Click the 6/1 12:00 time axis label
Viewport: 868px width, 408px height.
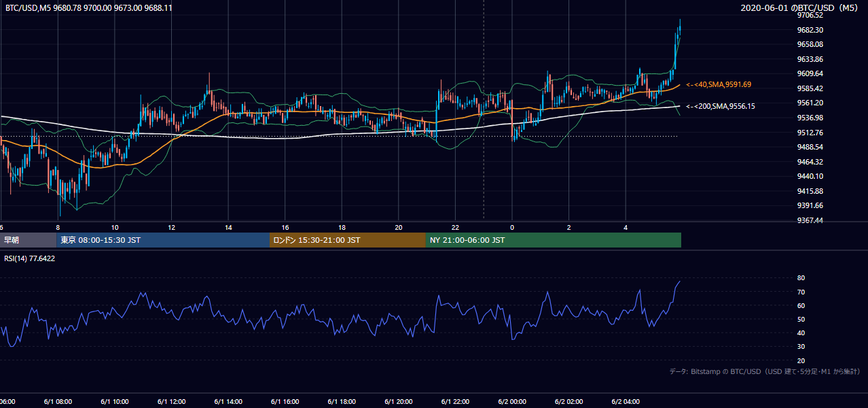tap(171, 401)
